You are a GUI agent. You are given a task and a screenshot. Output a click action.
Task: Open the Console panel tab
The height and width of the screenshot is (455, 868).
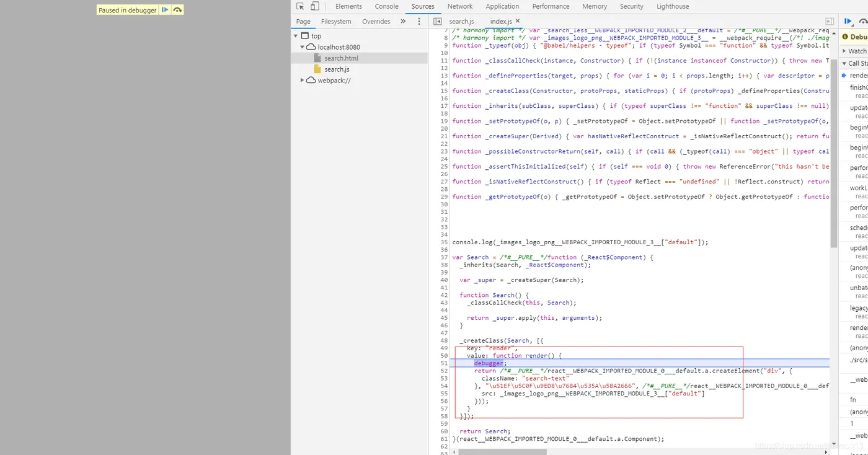[x=387, y=6]
